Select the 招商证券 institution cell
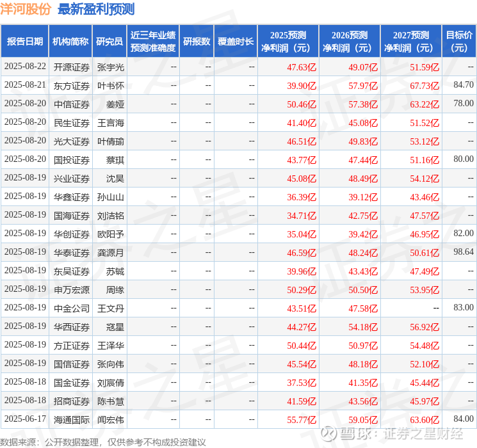The image size is (477, 448). point(72,401)
